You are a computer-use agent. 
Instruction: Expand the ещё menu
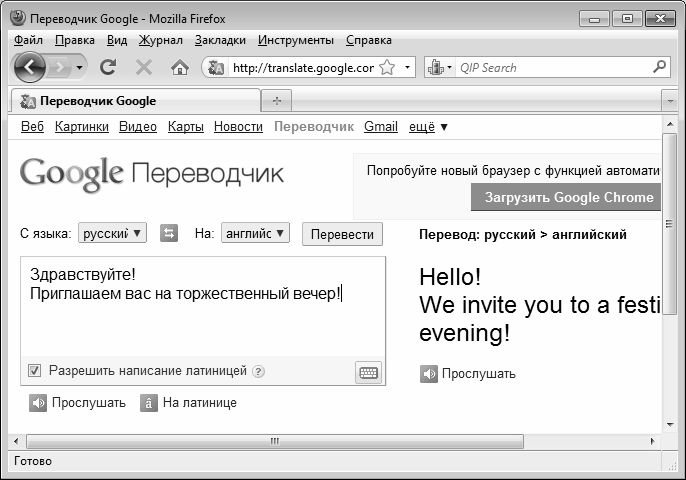[428, 127]
